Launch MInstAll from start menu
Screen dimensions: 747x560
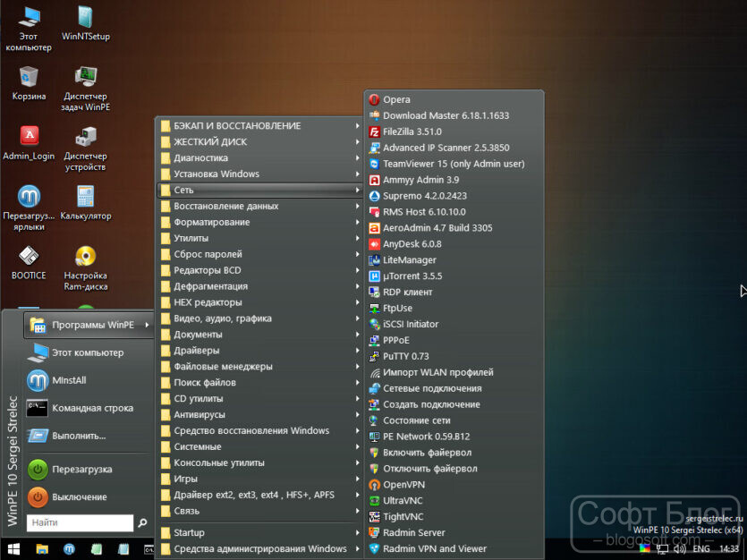tap(89, 380)
